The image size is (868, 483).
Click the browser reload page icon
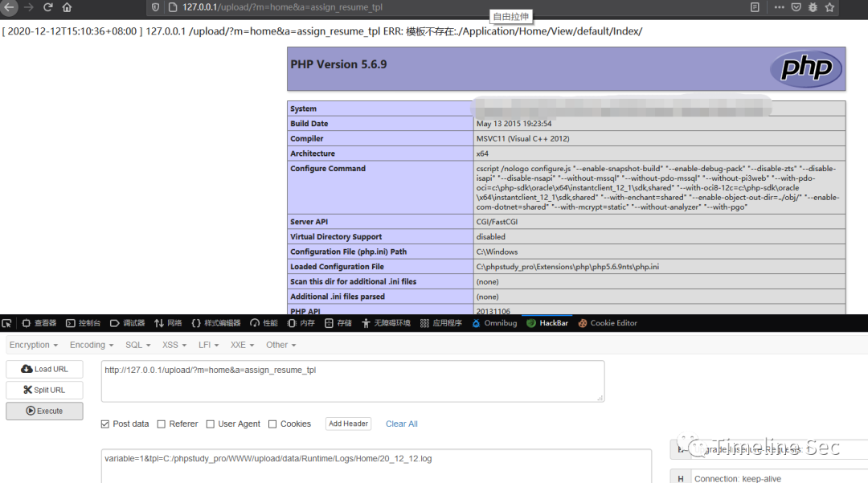pyautogui.click(x=48, y=7)
